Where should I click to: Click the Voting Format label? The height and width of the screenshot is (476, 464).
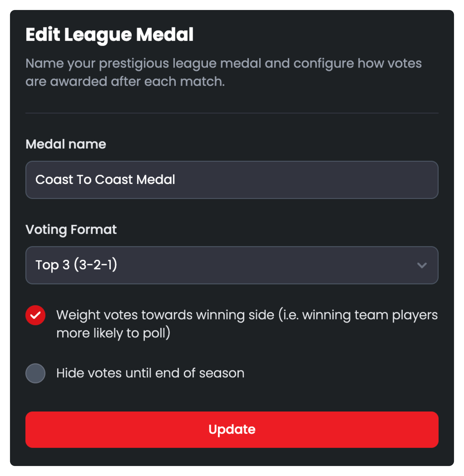(x=71, y=230)
